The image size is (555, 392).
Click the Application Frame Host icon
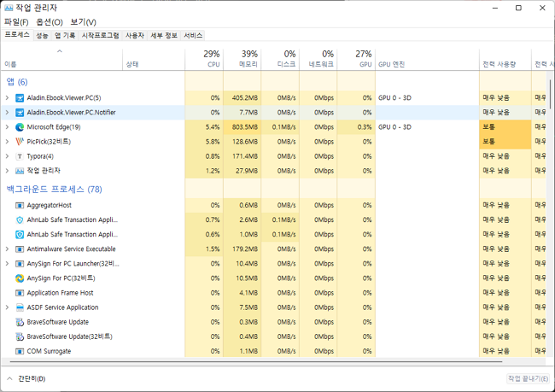(x=20, y=293)
